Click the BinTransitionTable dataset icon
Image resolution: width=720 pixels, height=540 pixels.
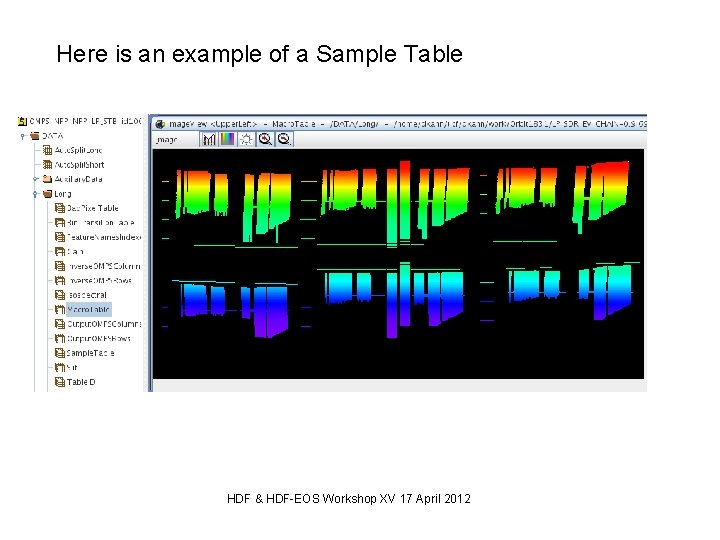click(x=60, y=223)
